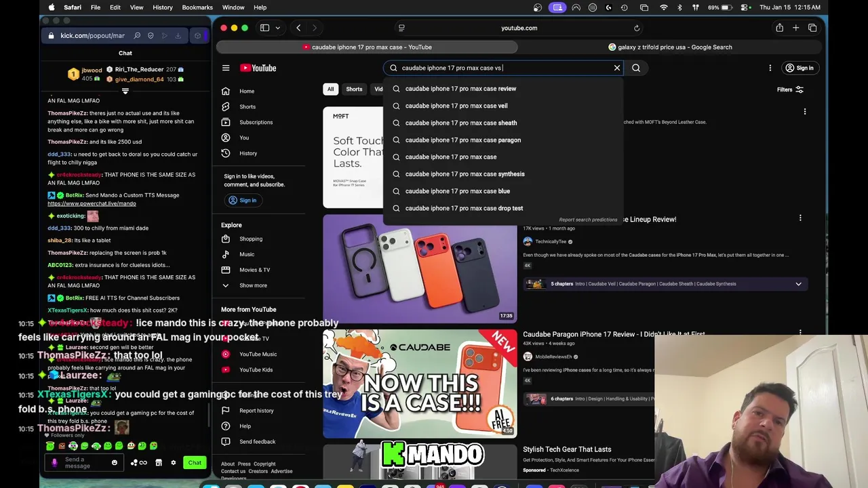Open Safari sidebar dropdown chevron
This screenshot has width=868, height=488.
point(277,28)
